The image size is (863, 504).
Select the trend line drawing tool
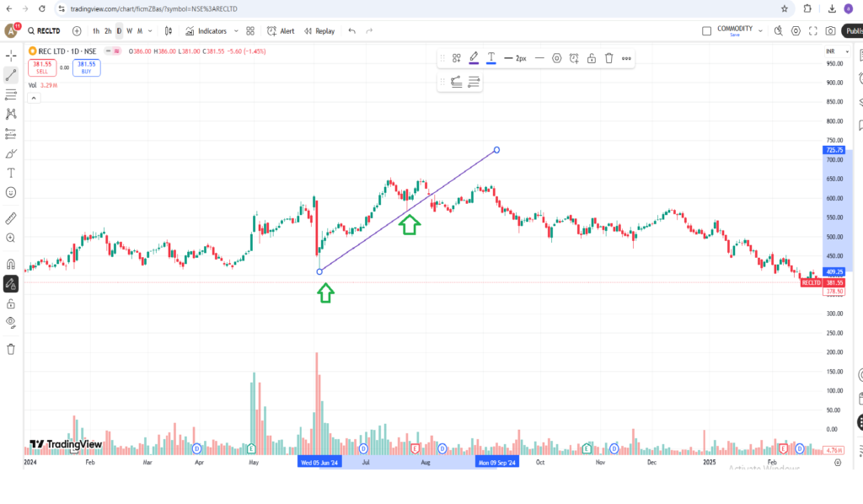[x=11, y=75]
